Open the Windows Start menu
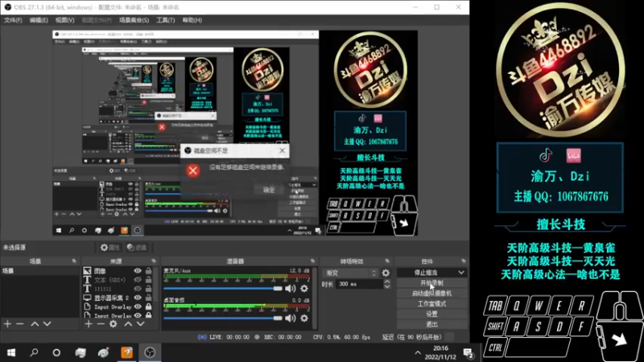 click(x=11, y=352)
